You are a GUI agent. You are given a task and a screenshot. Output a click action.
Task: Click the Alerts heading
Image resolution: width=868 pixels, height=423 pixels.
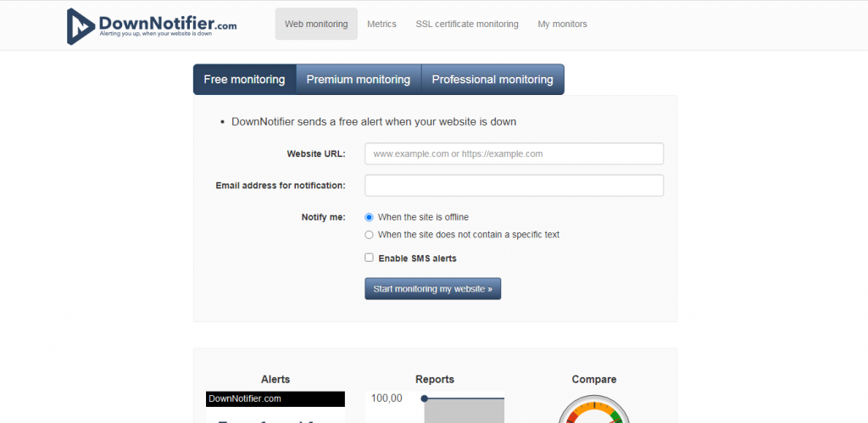point(275,379)
